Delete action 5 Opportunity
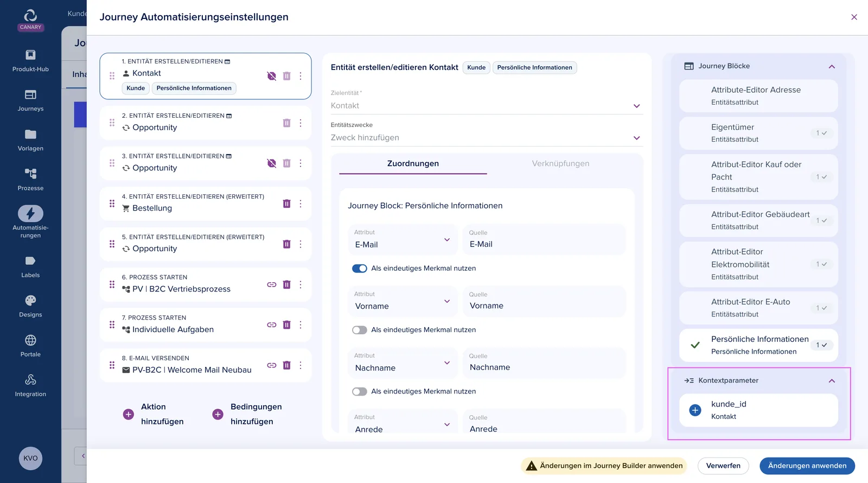The width and height of the screenshot is (868, 483). [x=286, y=244]
